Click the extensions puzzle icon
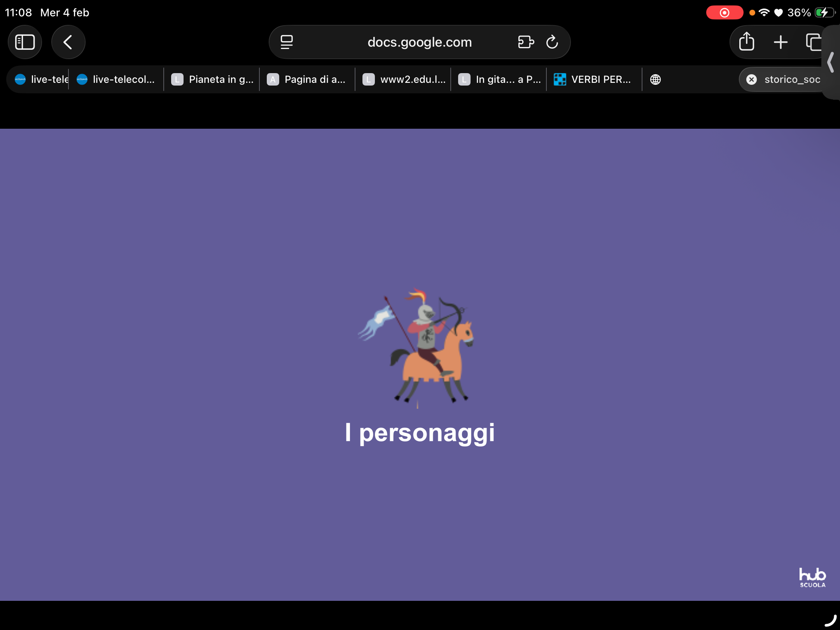Image resolution: width=840 pixels, height=630 pixels. click(526, 42)
